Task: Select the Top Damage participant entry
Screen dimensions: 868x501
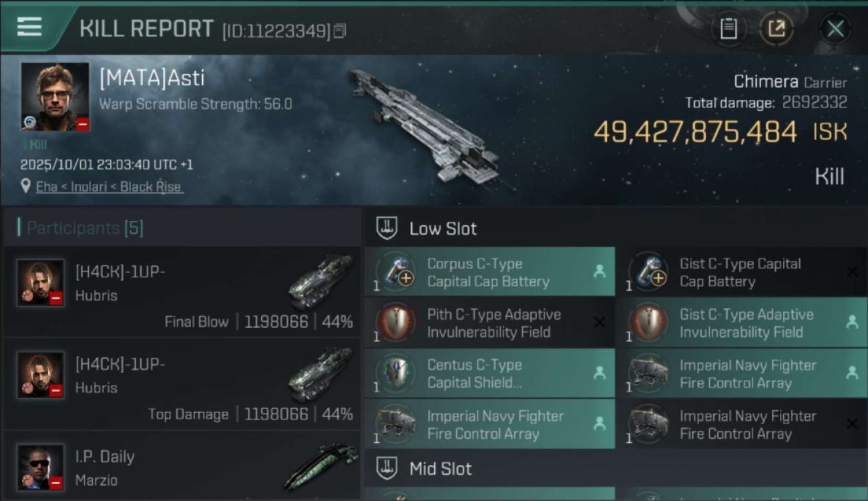Action: (180, 385)
